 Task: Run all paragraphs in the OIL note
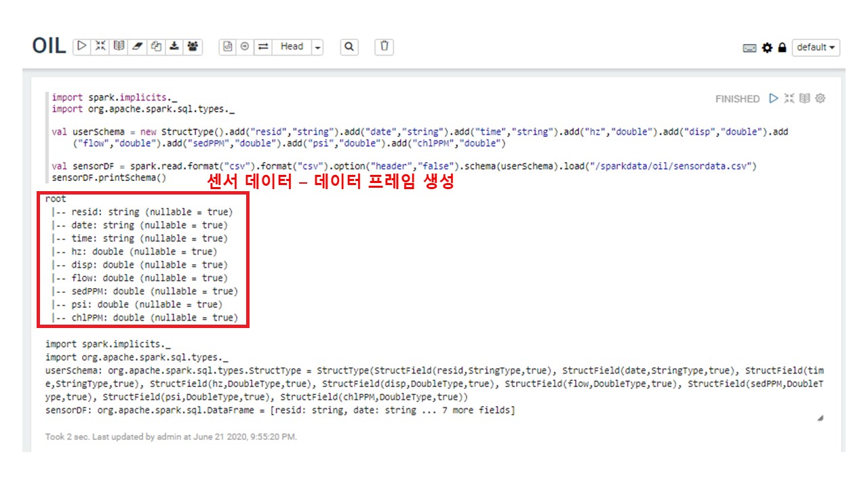[82, 47]
